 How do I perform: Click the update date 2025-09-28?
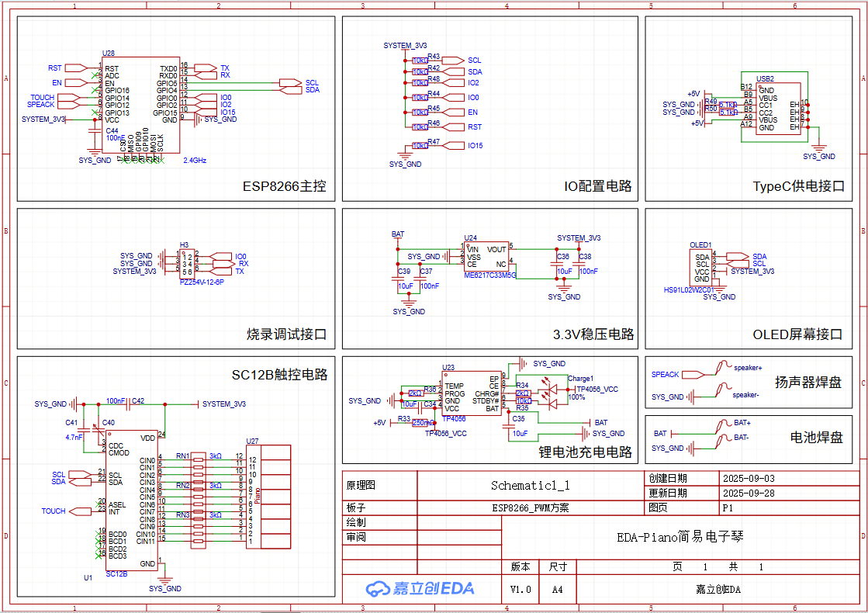tap(748, 494)
